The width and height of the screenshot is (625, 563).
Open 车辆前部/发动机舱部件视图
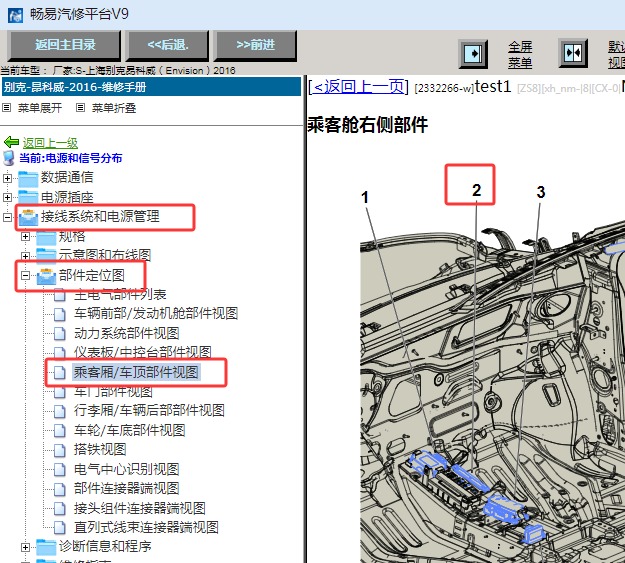(156, 313)
